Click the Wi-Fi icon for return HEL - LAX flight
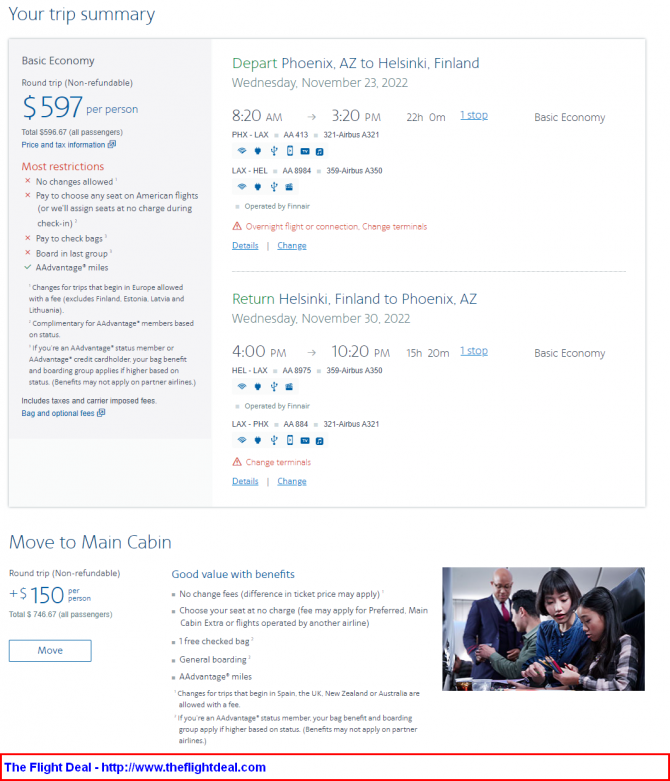The height and width of the screenshot is (781, 670). click(240, 387)
